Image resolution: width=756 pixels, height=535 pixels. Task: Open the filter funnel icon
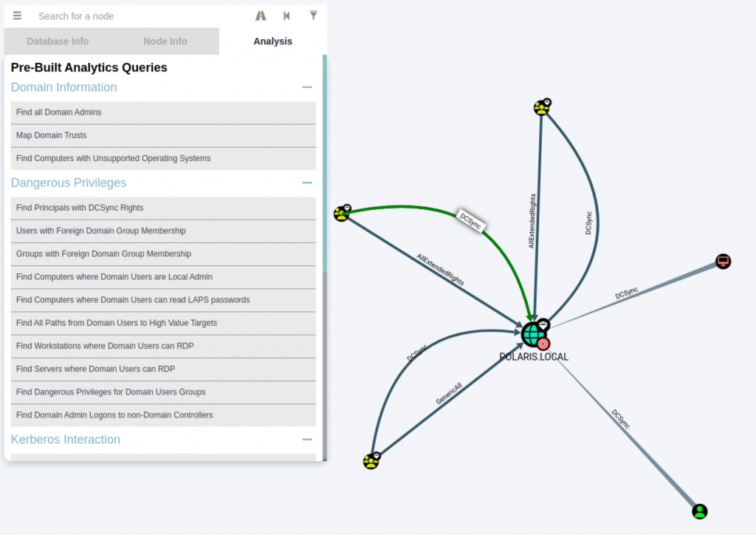pyautogui.click(x=314, y=16)
